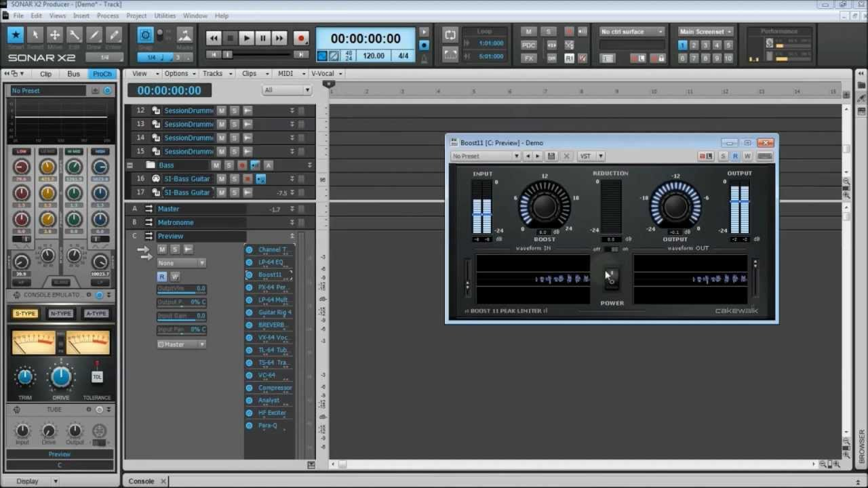Select the ProCh inspector tab

[102, 74]
